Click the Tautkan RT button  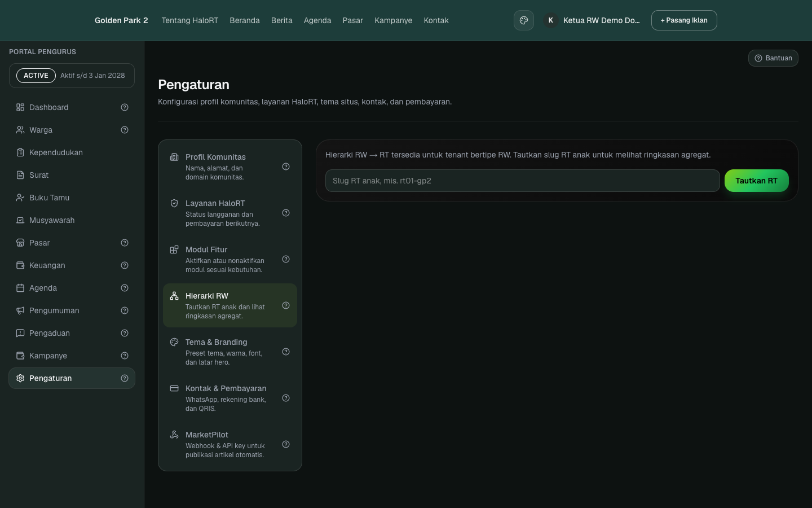coord(756,181)
